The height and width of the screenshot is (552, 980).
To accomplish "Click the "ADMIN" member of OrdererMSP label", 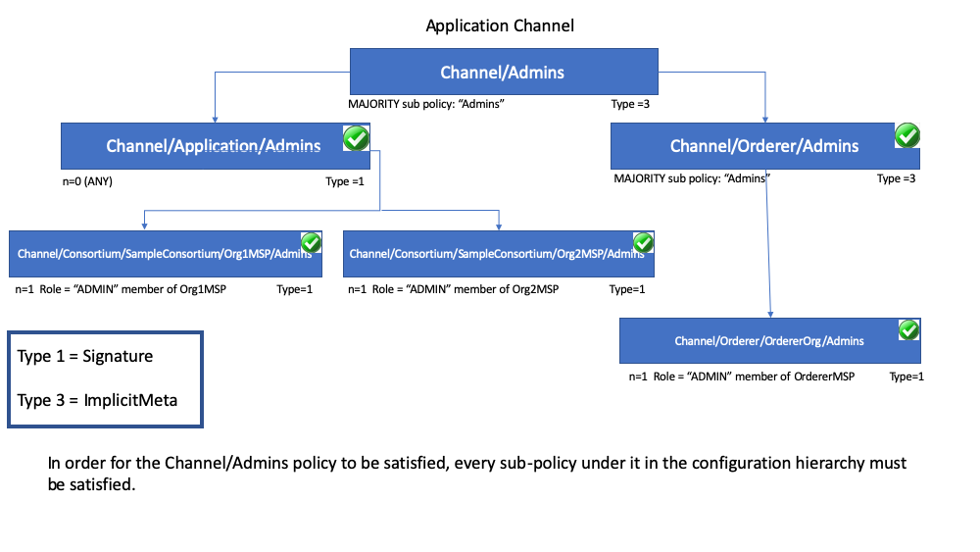I will 755,376.
